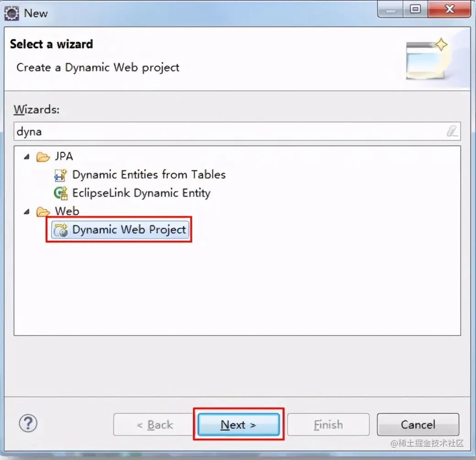
Task: Click the EclipseLink Dynamic Entity icon
Action: [60, 193]
